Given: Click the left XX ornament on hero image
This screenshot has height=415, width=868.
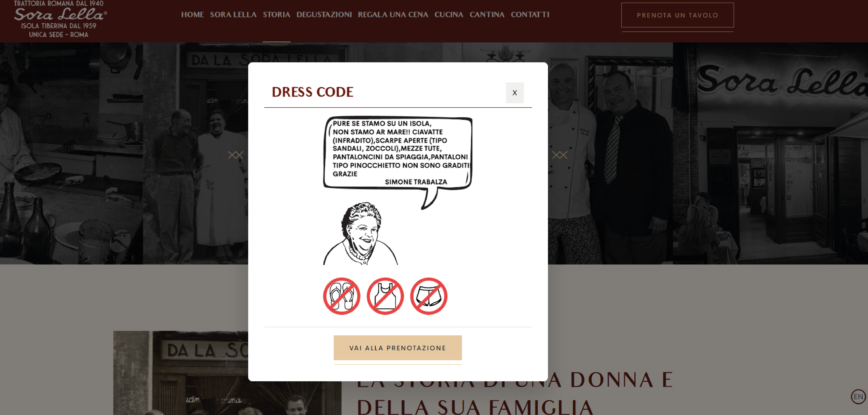Looking at the screenshot, I should (x=235, y=155).
